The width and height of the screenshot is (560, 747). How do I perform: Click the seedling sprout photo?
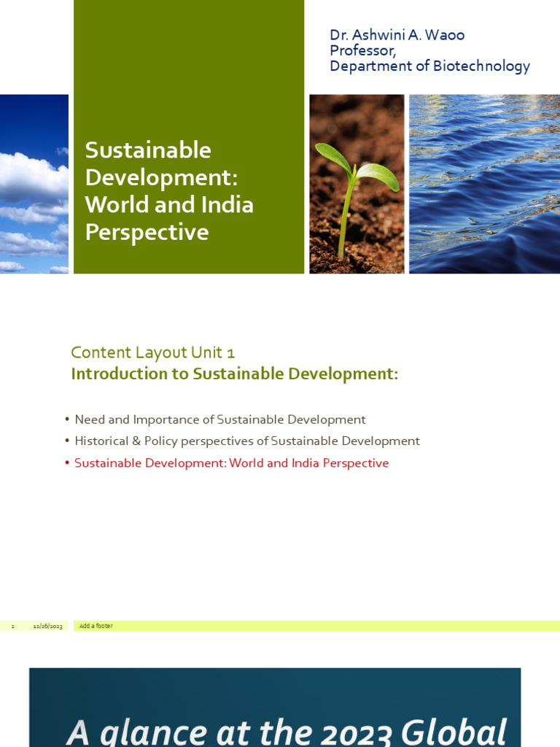(x=357, y=184)
